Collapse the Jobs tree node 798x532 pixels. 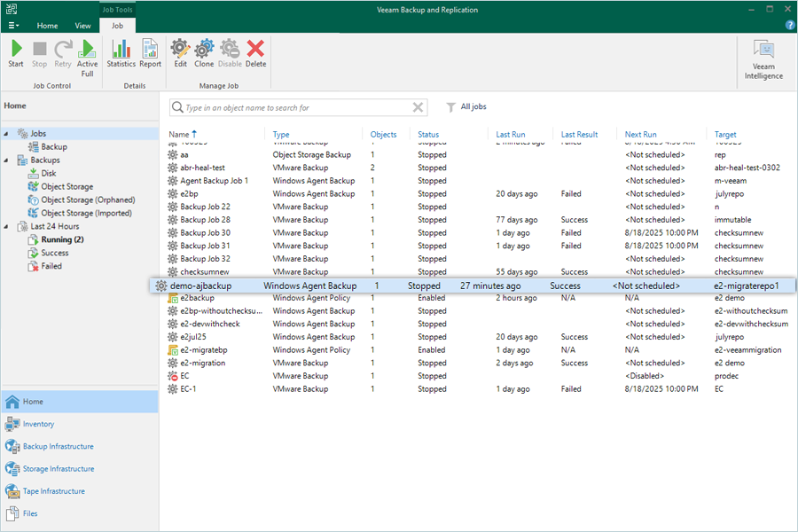(6, 134)
